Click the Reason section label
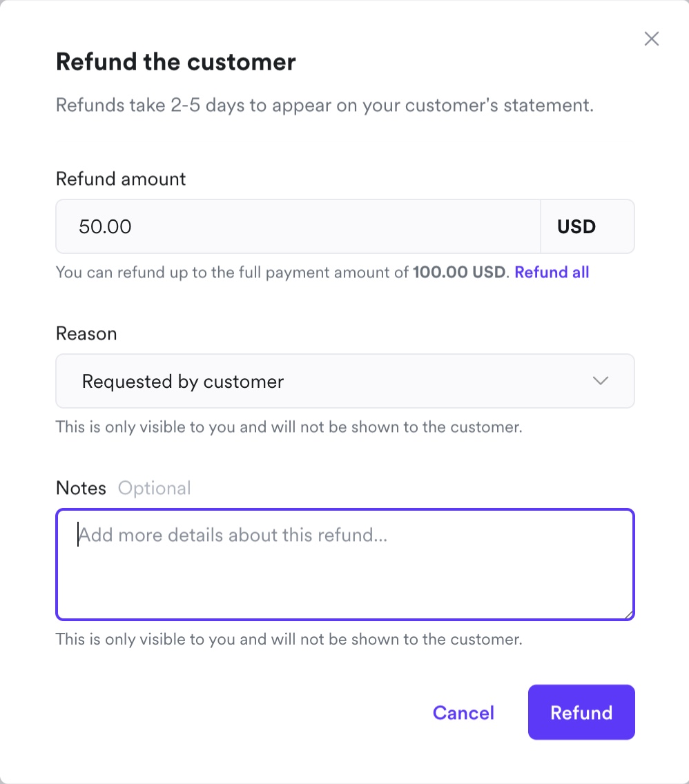This screenshot has height=784, width=689. point(86,333)
